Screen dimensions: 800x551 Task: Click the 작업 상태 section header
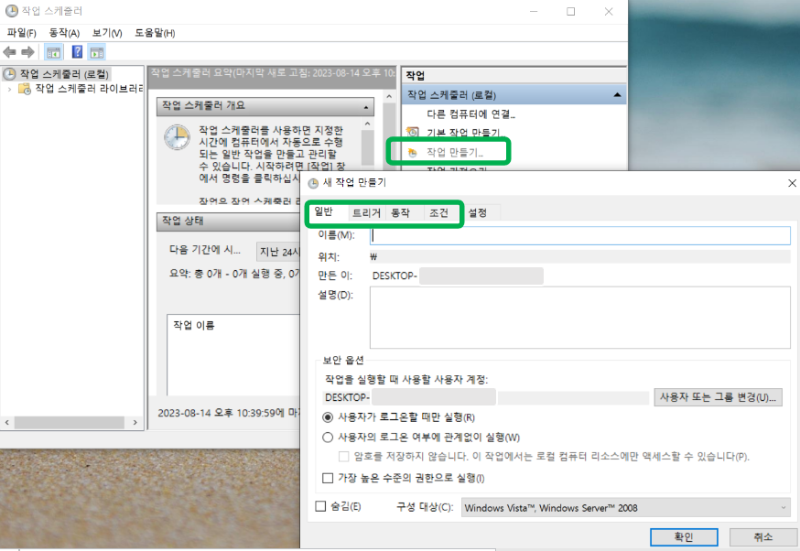pos(229,221)
